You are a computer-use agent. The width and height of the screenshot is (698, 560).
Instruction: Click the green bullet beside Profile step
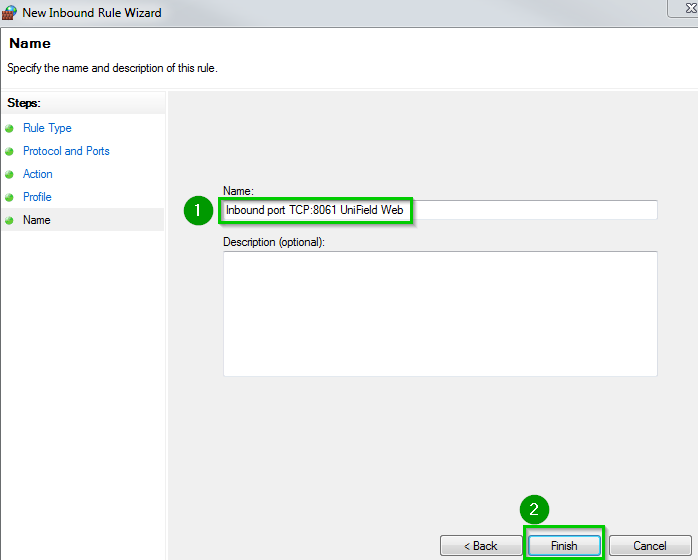tap(10, 198)
